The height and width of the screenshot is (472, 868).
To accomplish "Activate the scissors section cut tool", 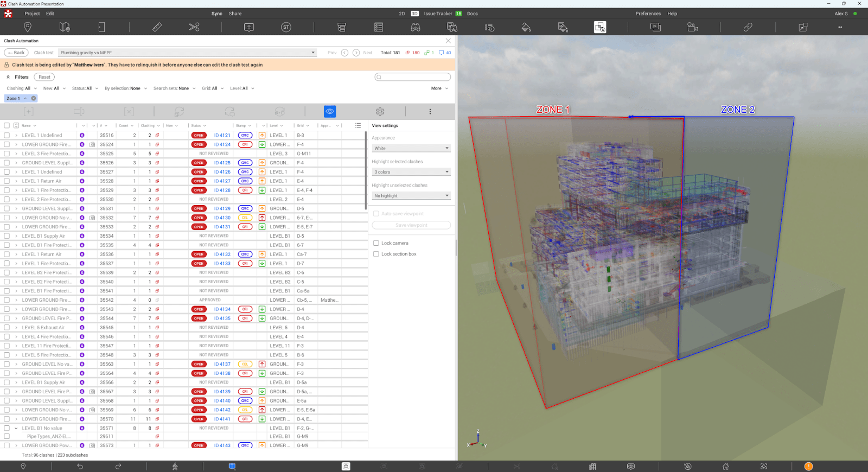I will (x=194, y=27).
